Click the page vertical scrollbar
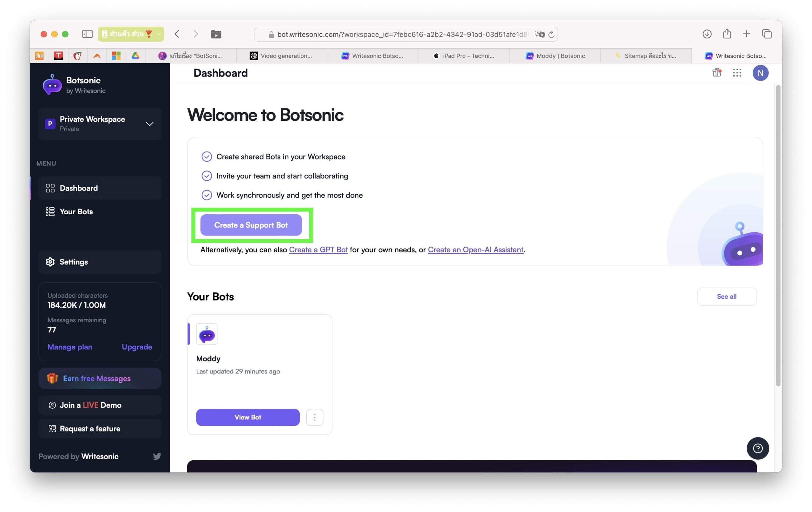812x512 pixels. (778, 236)
